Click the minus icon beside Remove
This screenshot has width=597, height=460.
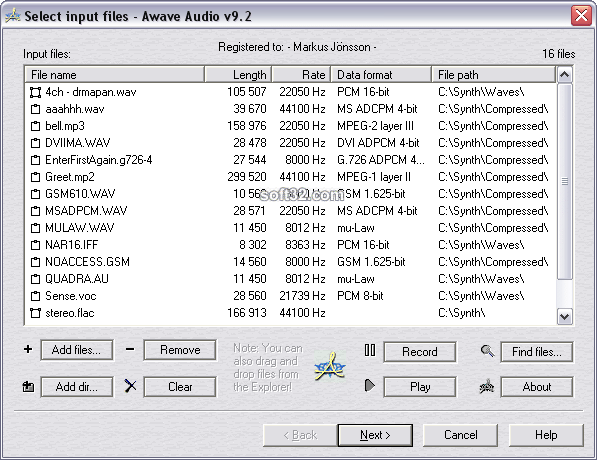click(130, 349)
